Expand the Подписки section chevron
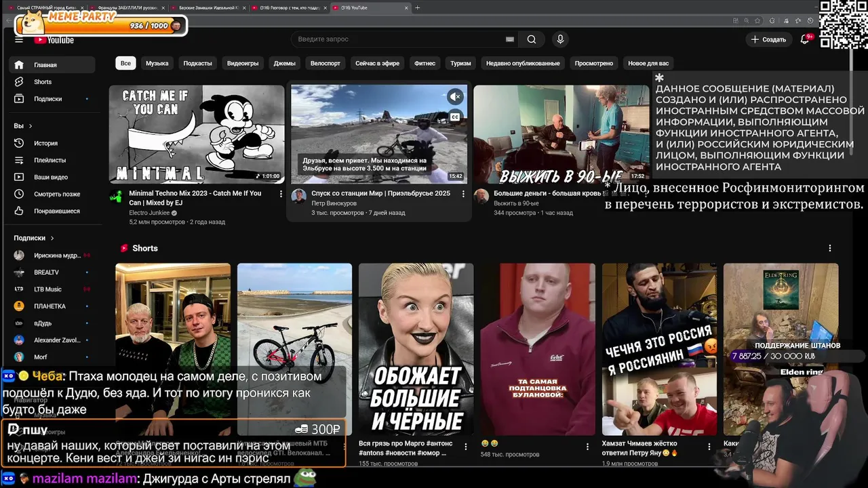Image resolution: width=868 pixels, height=488 pixels. tap(52, 239)
